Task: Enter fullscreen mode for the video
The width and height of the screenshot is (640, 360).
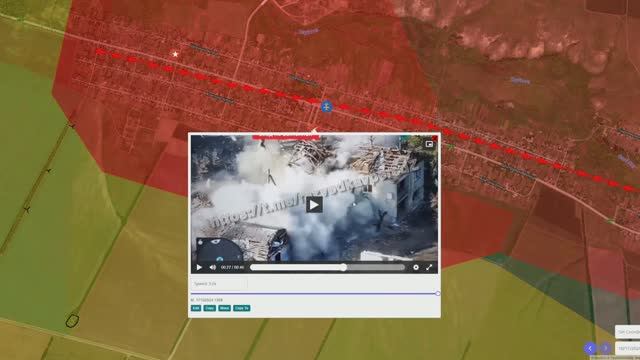Action: tap(429, 267)
